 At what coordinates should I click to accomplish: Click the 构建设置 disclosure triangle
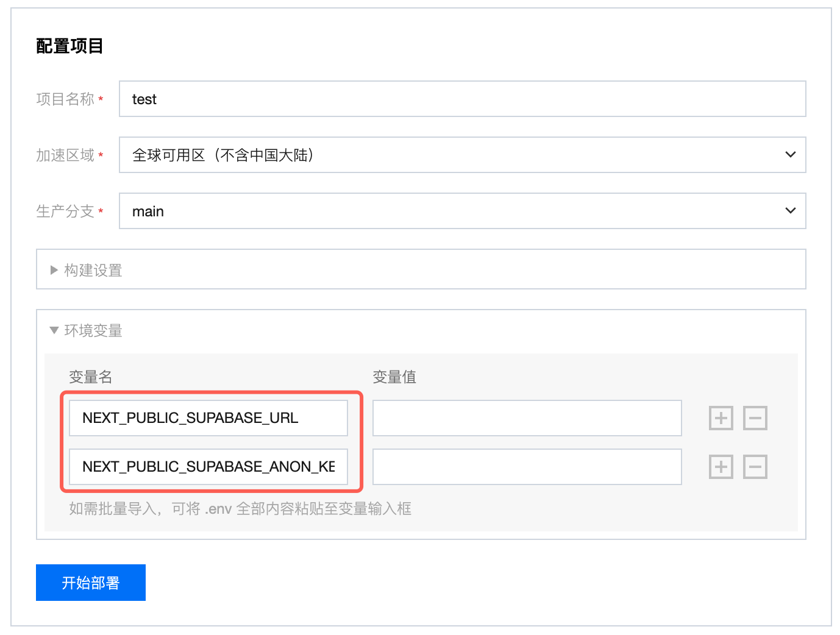click(x=54, y=270)
